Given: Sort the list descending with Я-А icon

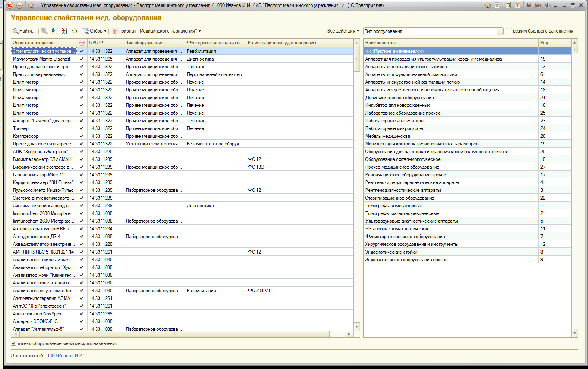Looking at the screenshot, I should point(65,31).
